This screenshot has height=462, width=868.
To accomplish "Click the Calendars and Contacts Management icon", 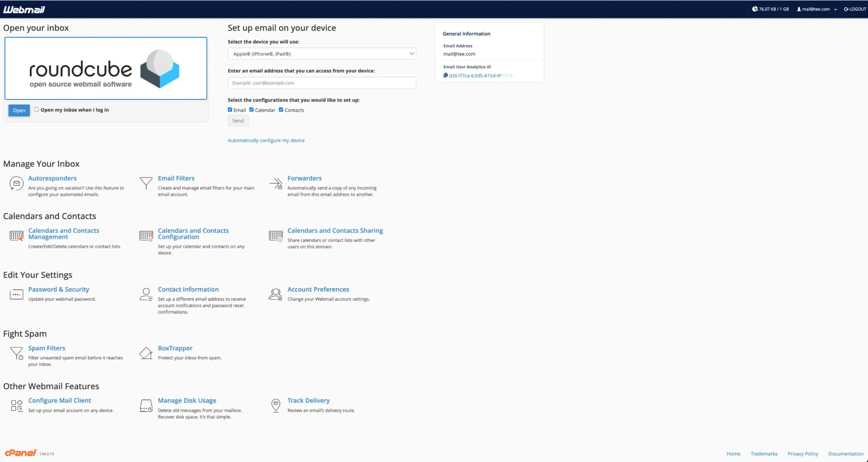I will pyautogui.click(x=16, y=235).
